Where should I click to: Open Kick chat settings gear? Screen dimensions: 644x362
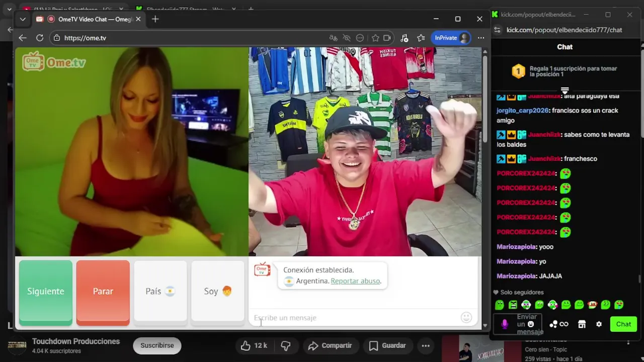pyautogui.click(x=599, y=324)
